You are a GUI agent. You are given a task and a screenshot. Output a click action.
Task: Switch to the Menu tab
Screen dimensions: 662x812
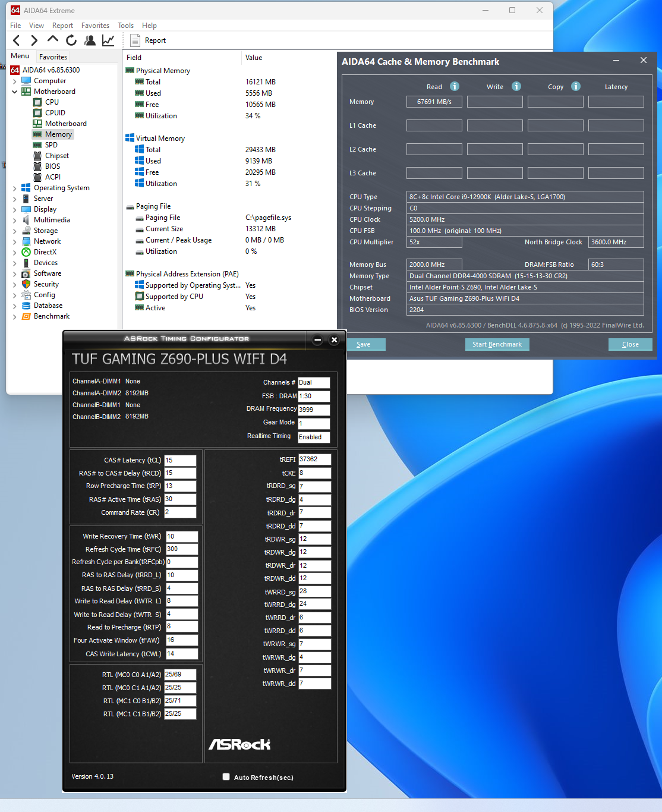coord(20,56)
